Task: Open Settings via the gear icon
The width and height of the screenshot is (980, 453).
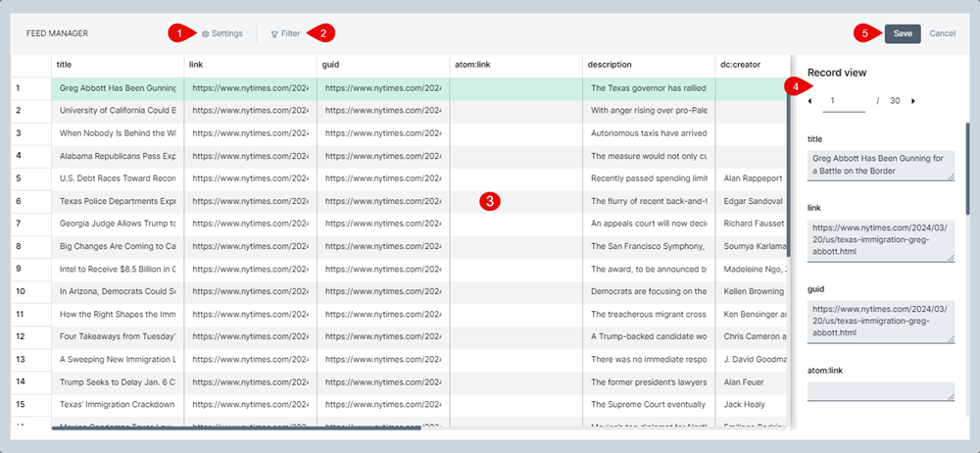Action: 205,33
